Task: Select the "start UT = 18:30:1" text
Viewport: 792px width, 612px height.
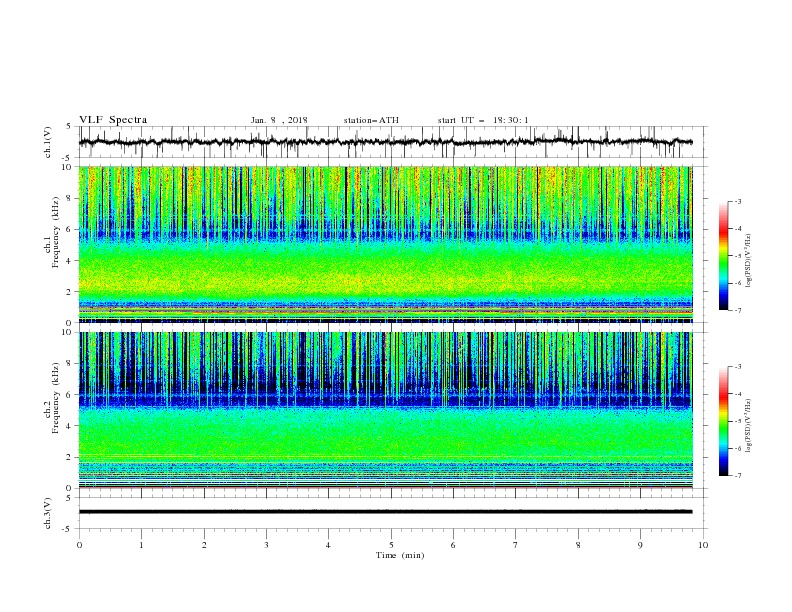Action: click(x=483, y=120)
